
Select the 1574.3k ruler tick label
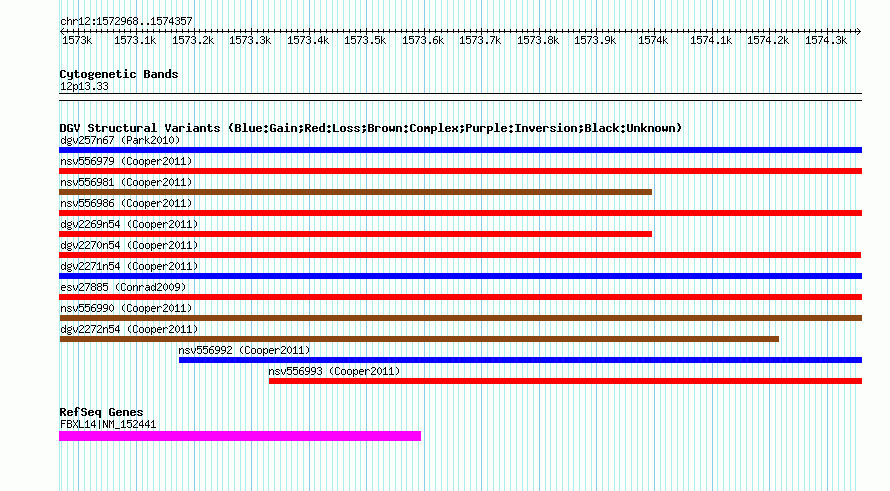coord(826,40)
